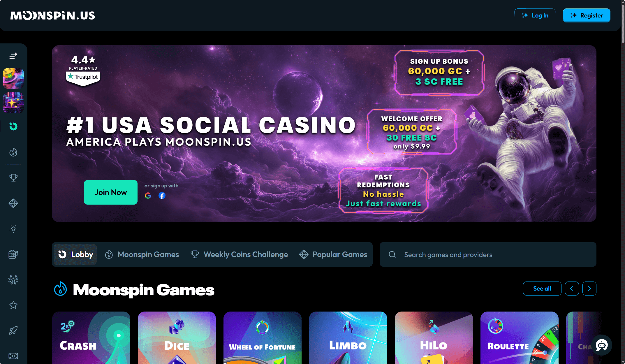Open the flame icon in sidebar
Image resolution: width=625 pixels, height=364 pixels.
(x=13, y=152)
